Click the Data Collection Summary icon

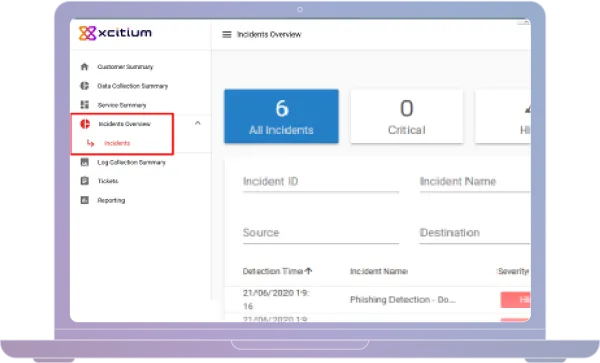85,86
